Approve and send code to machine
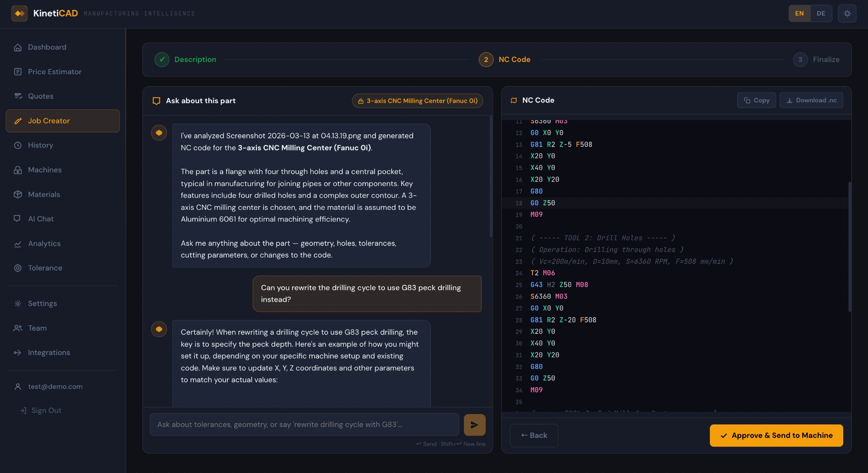868x473 pixels. pyautogui.click(x=776, y=435)
